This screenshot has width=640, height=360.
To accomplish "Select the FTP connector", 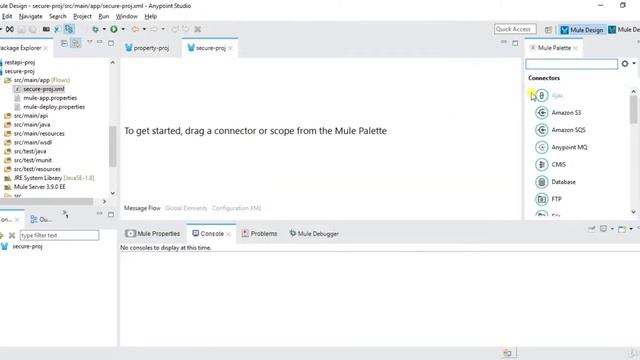I will click(549, 199).
